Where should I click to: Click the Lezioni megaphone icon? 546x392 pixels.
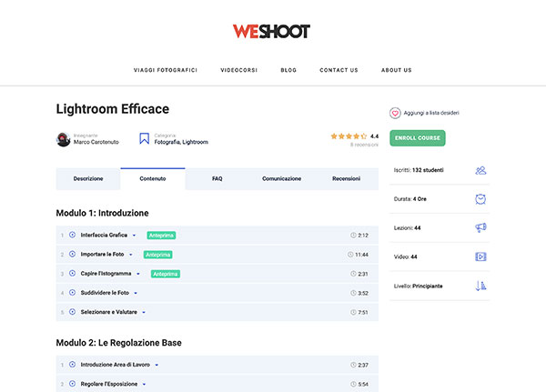480,227
